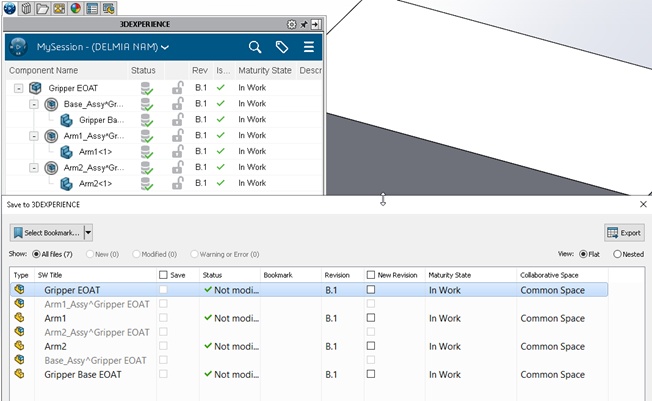
Task: Select New (0) filter radio button
Action: tap(90, 254)
